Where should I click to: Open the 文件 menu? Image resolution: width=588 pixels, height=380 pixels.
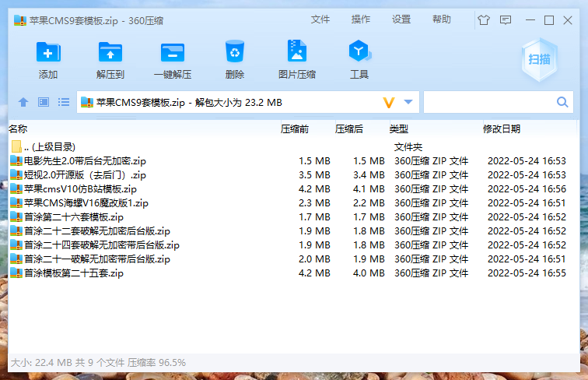(320, 19)
